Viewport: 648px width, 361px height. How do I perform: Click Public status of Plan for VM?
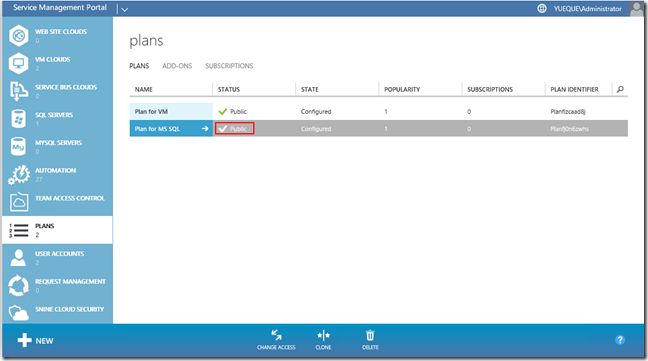pyautogui.click(x=238, y=112)
